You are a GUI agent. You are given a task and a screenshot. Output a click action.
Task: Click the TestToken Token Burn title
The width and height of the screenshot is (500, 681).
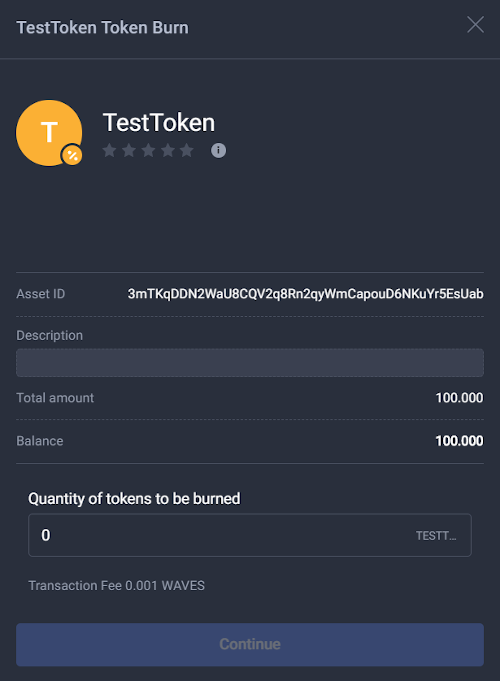(103, 27)
